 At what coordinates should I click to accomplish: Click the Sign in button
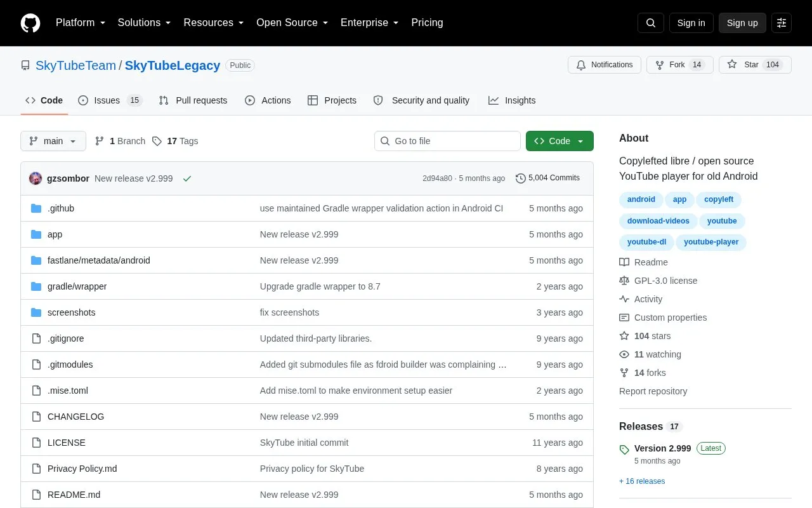[x=691, y=23]
